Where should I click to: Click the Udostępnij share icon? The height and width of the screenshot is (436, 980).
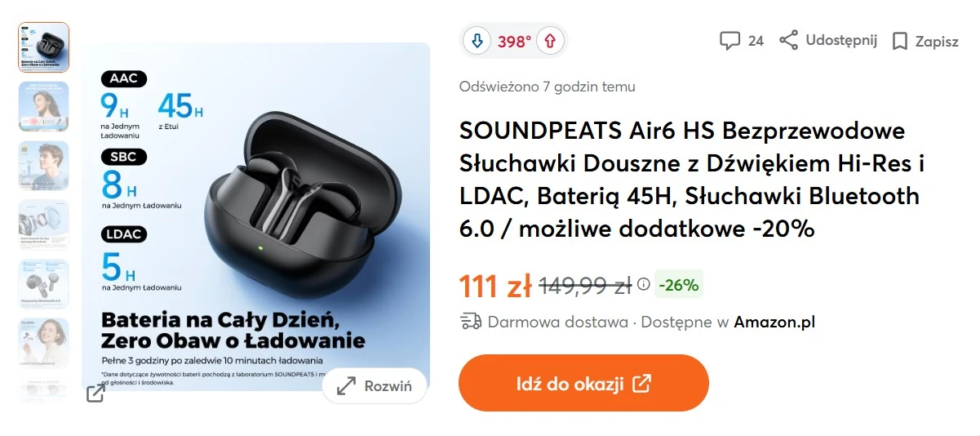788,40
